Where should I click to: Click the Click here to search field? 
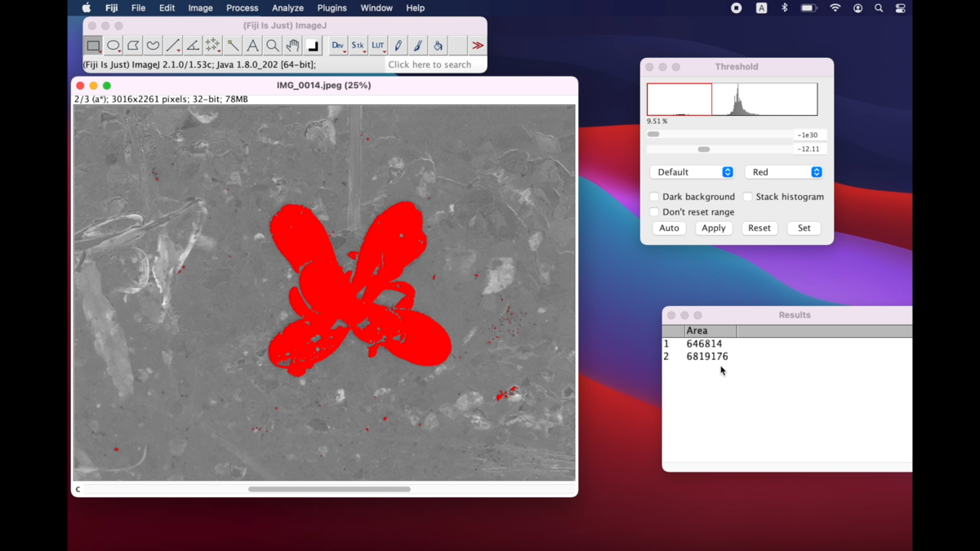coord(434,64)
